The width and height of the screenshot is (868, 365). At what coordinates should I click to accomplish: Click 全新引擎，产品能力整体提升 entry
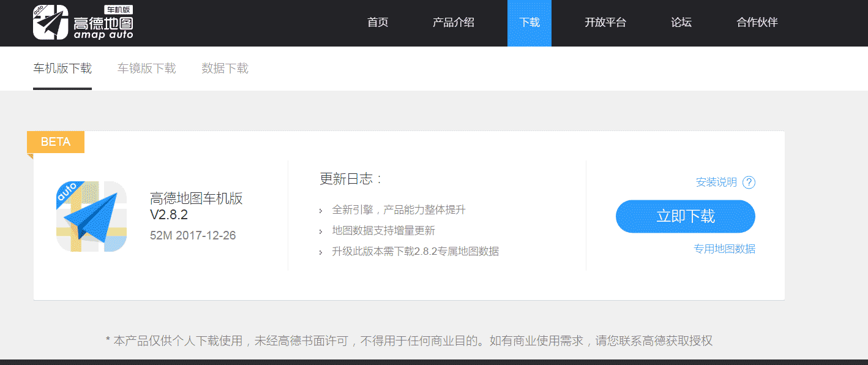pyautogui.click(x=398, y=210)
